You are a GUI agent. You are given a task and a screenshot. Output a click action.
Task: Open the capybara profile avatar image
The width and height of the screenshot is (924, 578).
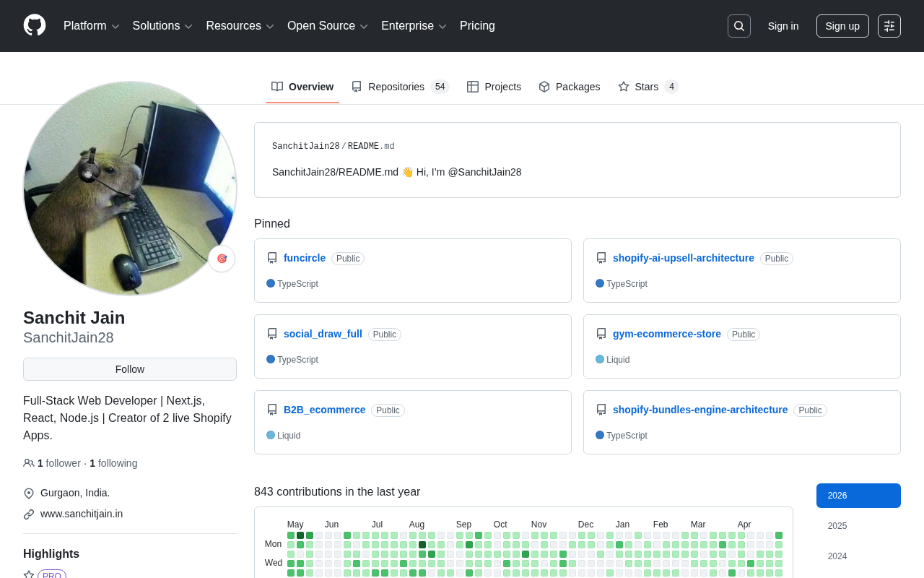click(130, 189)
